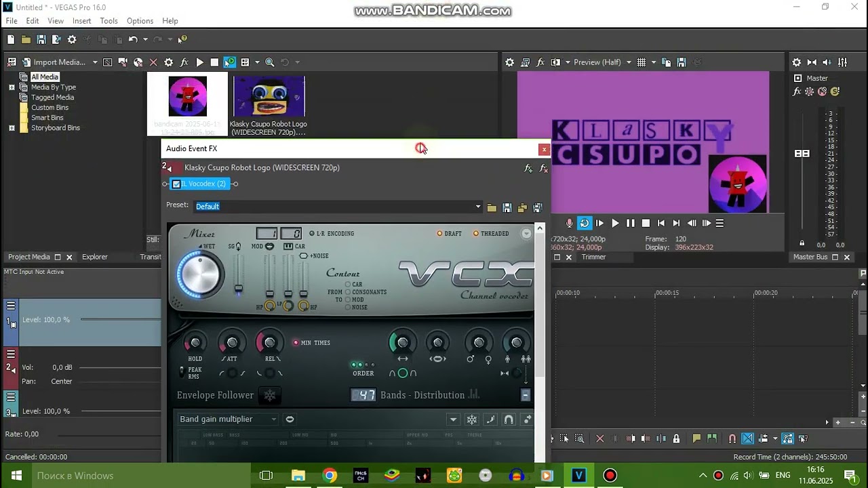Stop media preview in Project Media toolbar
868x488 pixels.
click(x=214, y=62)
